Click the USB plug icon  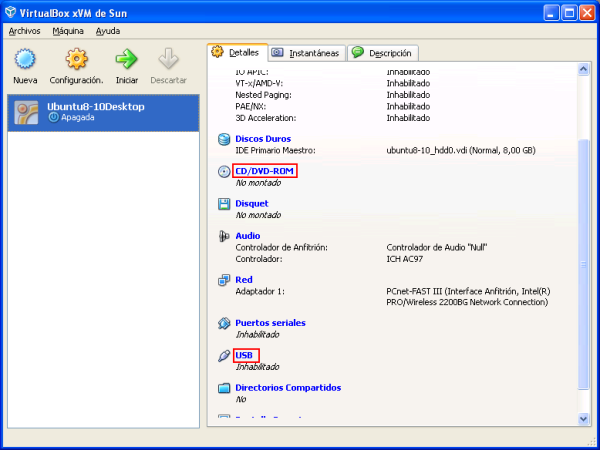pos(223,356)
